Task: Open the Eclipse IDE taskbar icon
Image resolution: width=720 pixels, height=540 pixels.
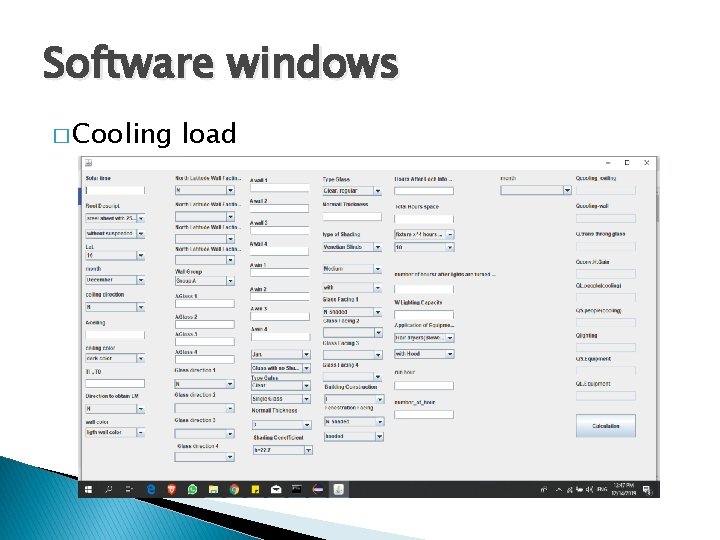Action: tap(318, 489)
